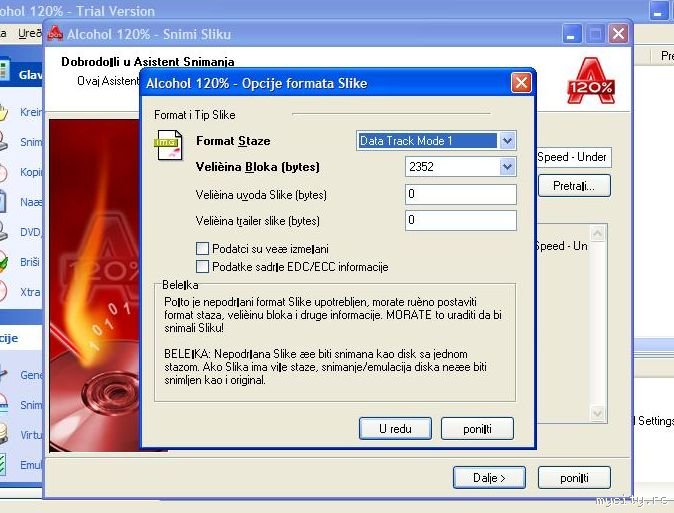Image resolution: width=674 pixels, height=513 pixels.
Task: Click the Virtu sidebar item
Action: point(31,435)
